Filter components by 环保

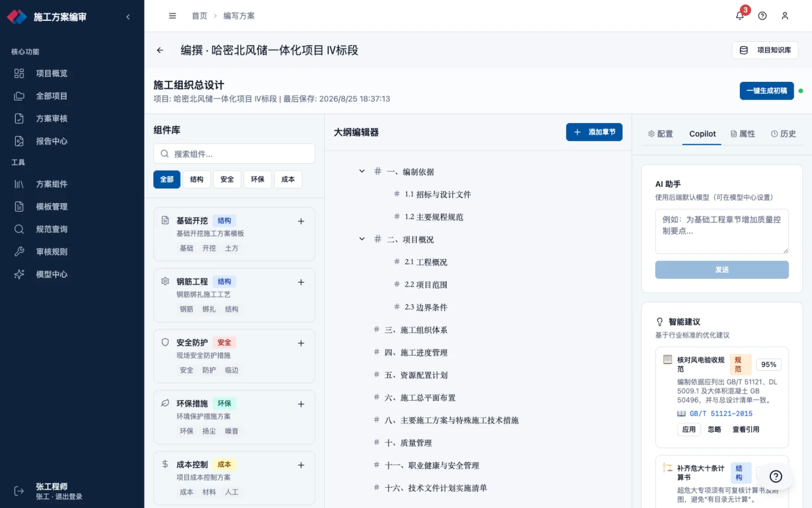tap(258, 179)
